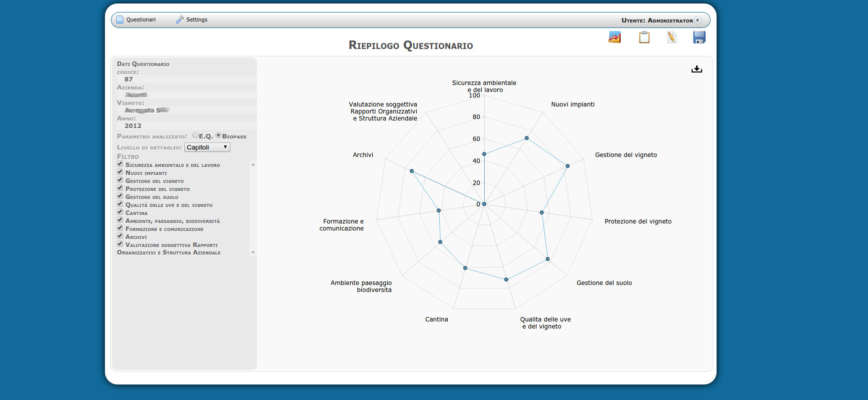Save using the floppy disk icon
868x400 pixels.
pos(699,37)
